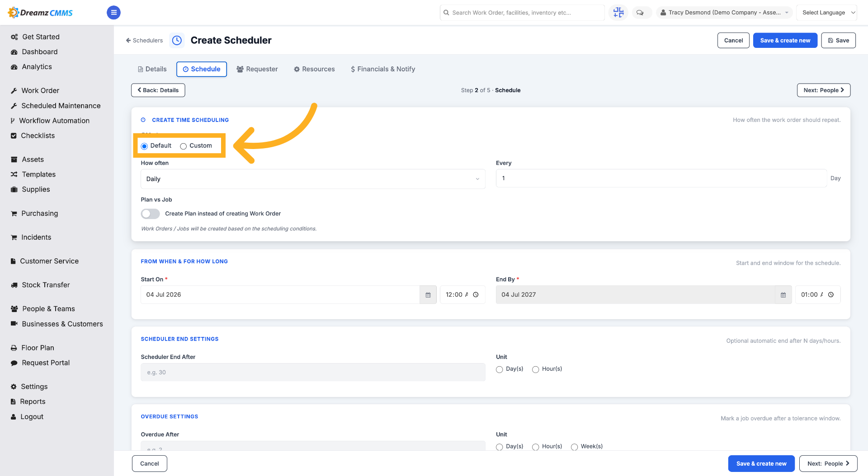The width and height of the screenshot is (868, 476).
Task: Select Hour(s) unit for Scheduler End
Action: click(535, 369)
